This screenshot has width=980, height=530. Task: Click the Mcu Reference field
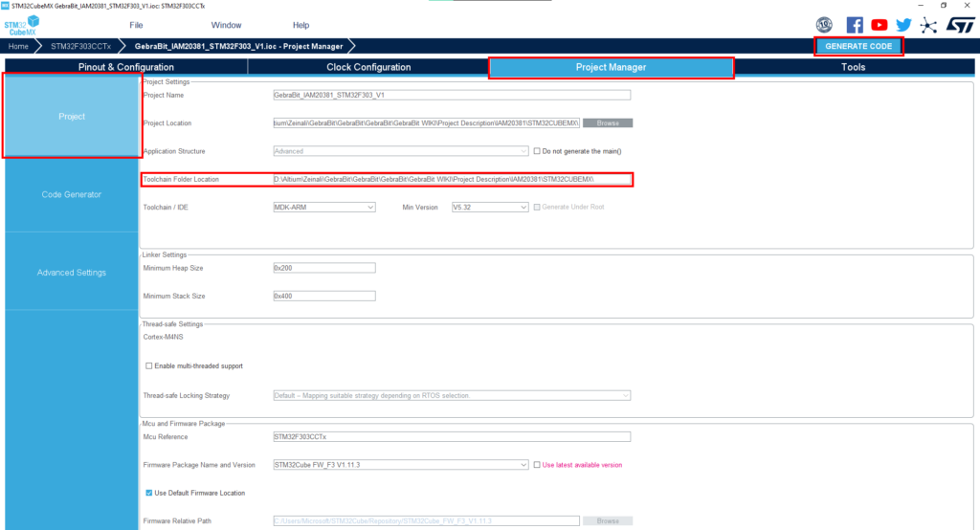coord(452,437)
